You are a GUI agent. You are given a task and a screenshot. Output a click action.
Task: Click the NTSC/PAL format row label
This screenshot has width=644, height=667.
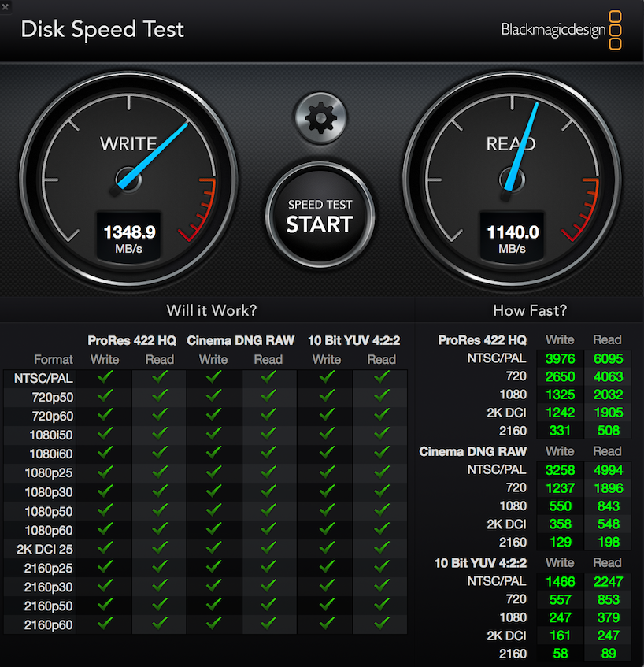(x=43, y=378)
